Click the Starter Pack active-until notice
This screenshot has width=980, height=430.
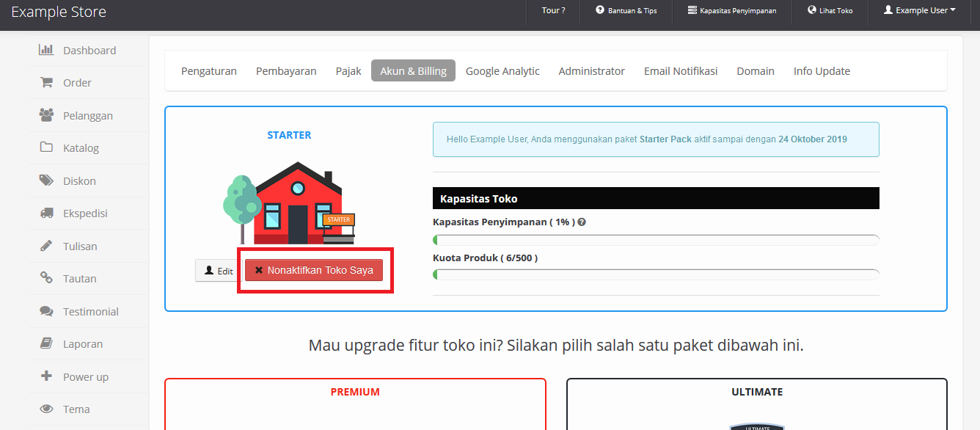pyautogui.click(x=656, y=139)
